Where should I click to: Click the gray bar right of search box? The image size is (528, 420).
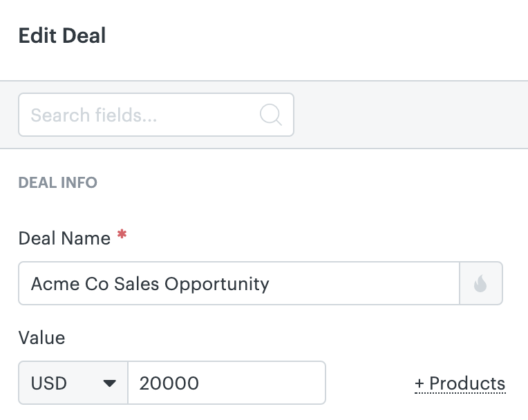click(x=411, y=115)
